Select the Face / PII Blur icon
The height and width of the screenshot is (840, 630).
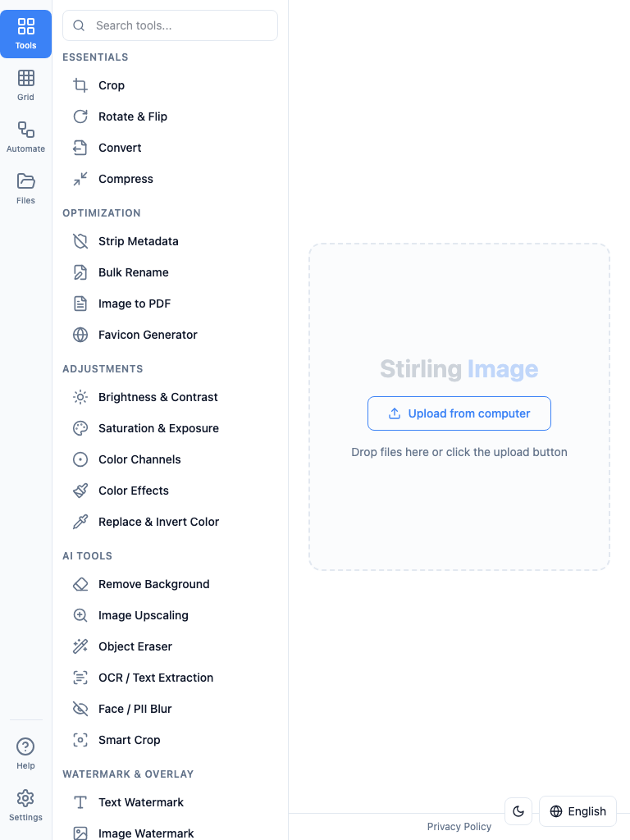tap(80, 709)
